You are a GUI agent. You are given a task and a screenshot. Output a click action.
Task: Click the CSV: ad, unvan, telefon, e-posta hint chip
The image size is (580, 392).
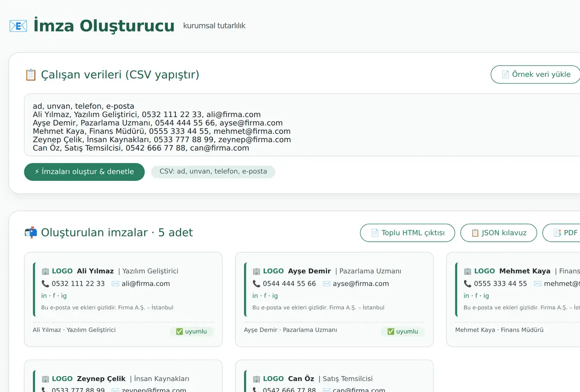213,172
